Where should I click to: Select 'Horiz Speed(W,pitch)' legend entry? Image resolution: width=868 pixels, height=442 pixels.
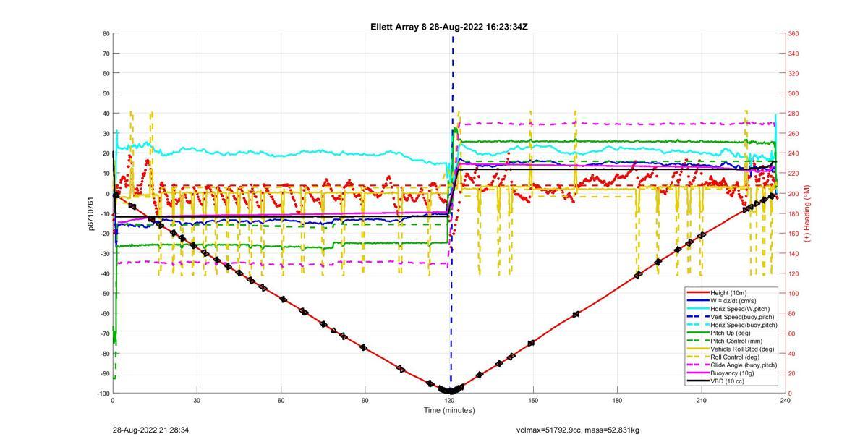point(740,309)
